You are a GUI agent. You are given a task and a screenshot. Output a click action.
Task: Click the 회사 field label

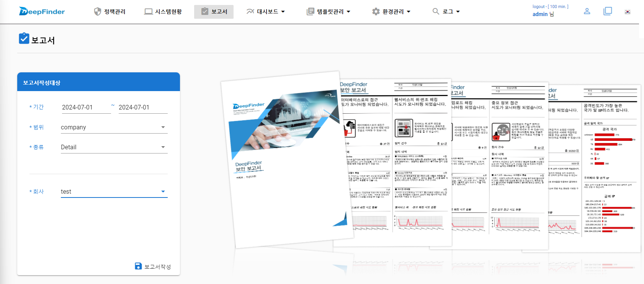pos(37,191)
